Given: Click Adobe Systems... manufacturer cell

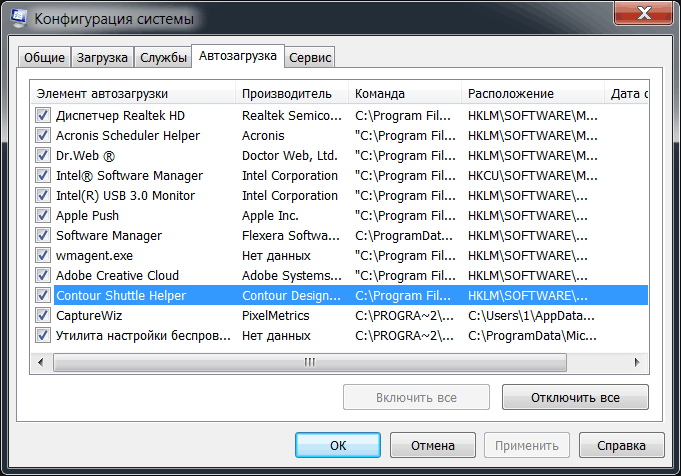Looking at the screenshot, I should [x=292, y=275].
